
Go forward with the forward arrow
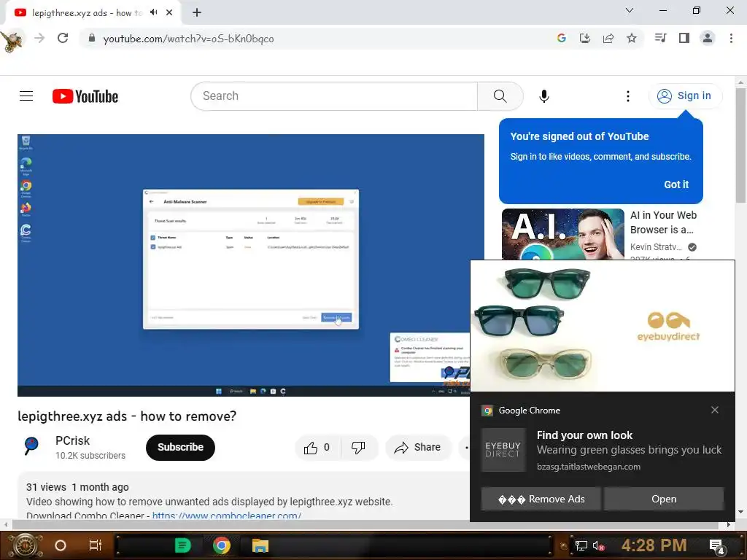pos(39,38)
